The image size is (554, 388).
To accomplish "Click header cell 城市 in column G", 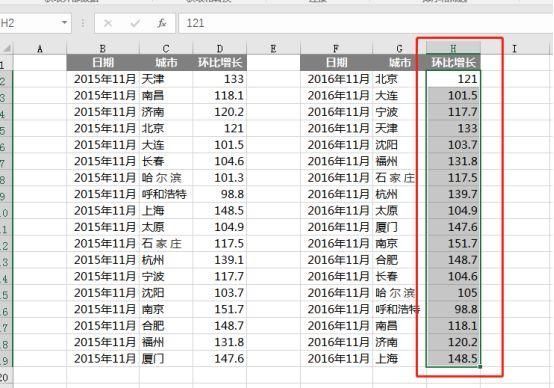I will 399,63.
